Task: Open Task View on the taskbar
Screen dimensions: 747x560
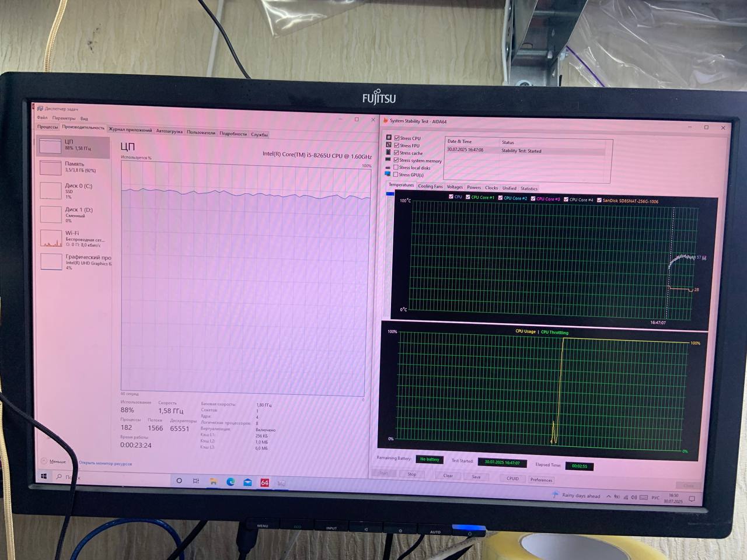Action: [196, 481]
